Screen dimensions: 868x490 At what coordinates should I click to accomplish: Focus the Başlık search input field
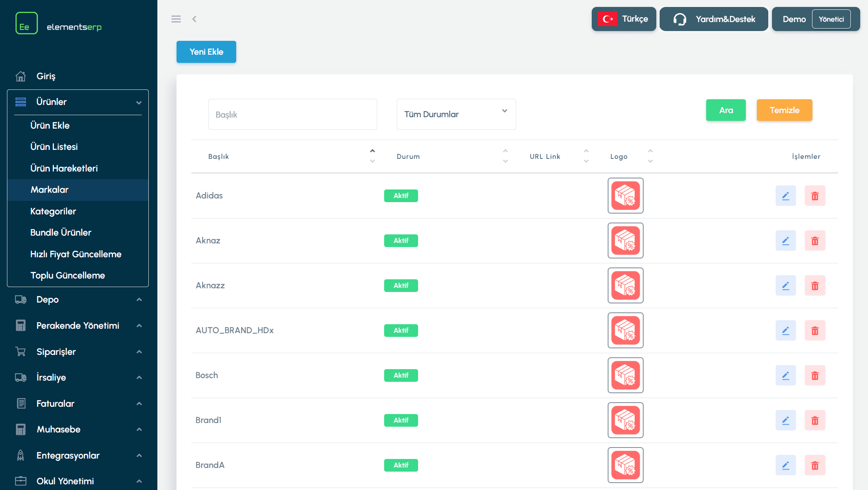tap(293, 114)
